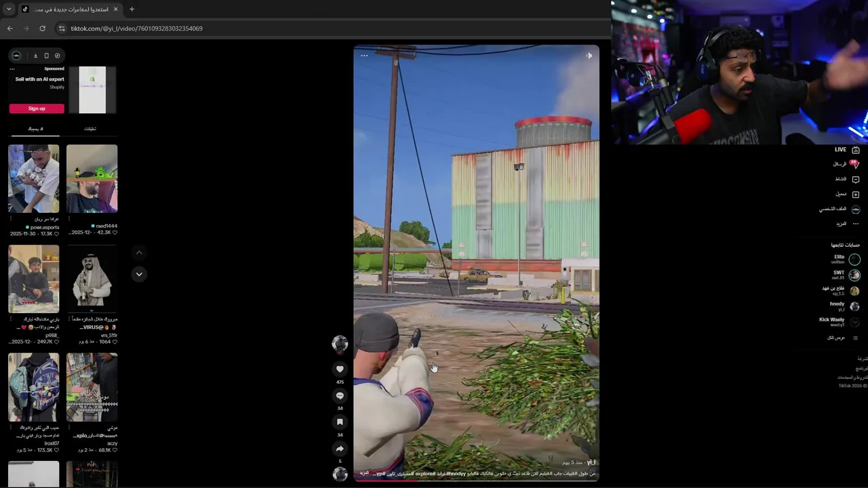This screenshot has height=488, width=868.
Task: Mute the video with the speaker icon
Action: [589, 56]
